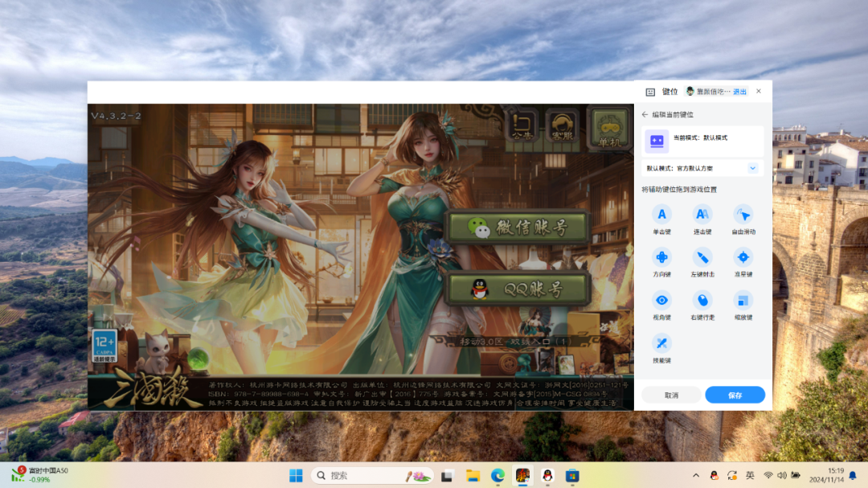Click the 取消 cancel button
Viewport: 868px width, 488px height.
pyautogui.click(x=671, y=395)
